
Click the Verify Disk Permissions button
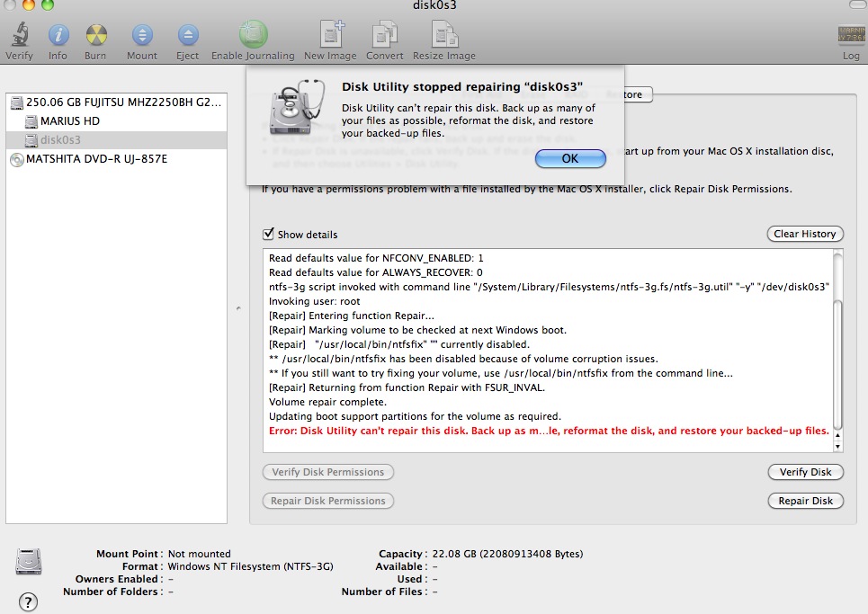pyautogui.click(x=327, y=472)
